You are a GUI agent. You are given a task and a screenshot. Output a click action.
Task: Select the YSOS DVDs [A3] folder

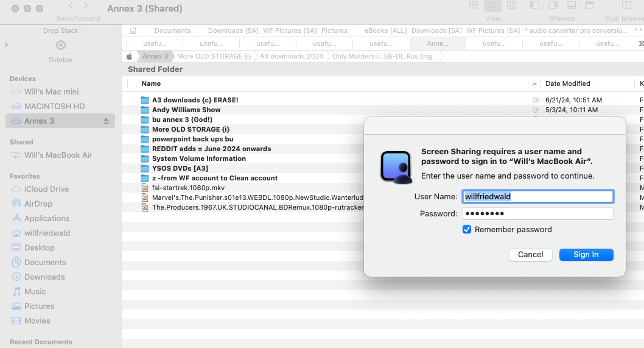180,168
